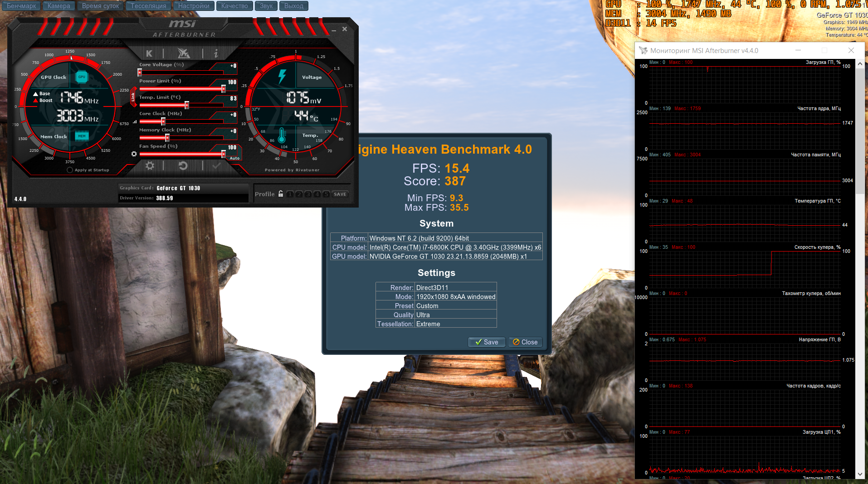Click the Core Clock +0 value field
The image size is (868, 484).
[233, 115]
